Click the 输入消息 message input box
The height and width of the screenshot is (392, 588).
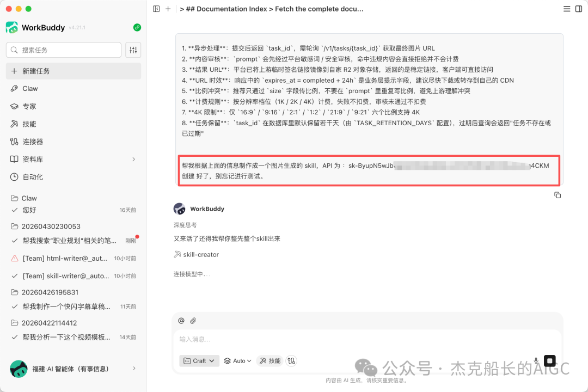(x=367, y=340)
